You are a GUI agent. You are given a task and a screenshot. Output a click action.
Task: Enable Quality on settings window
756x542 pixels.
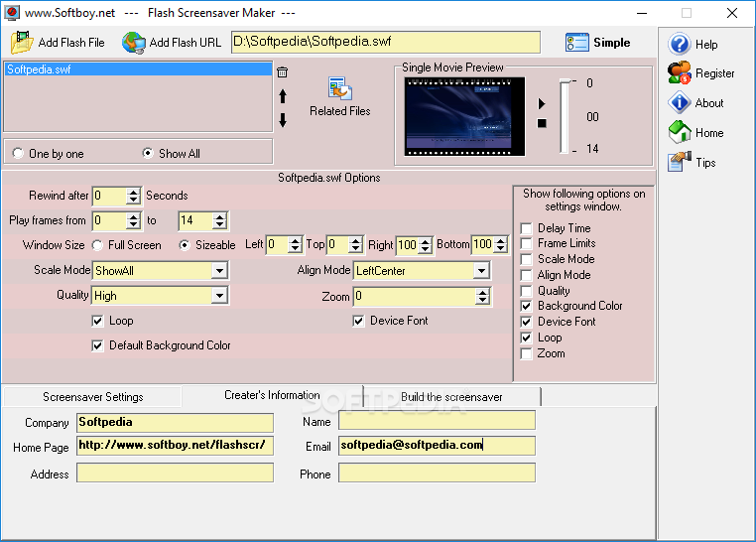pyautogui.click(x=527, y=291)
